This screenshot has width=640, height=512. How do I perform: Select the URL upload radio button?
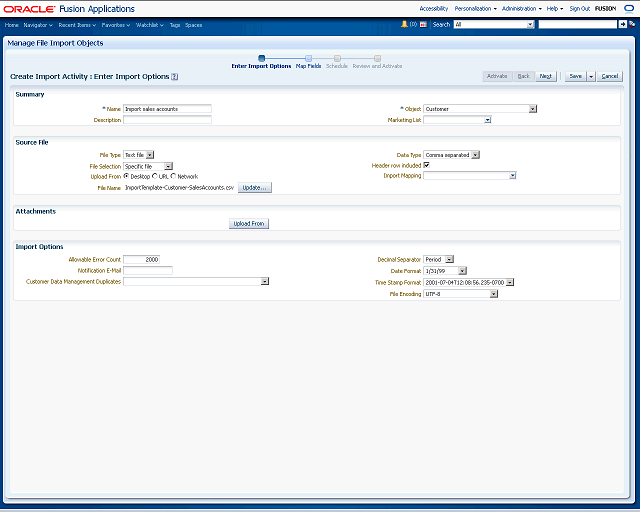153,176
